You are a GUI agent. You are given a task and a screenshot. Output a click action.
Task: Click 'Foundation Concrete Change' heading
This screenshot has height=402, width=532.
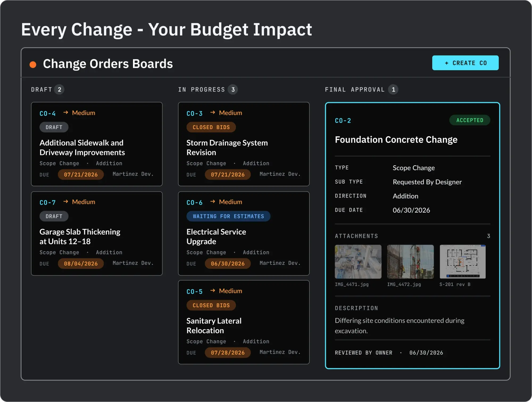(x=396, y=140)
